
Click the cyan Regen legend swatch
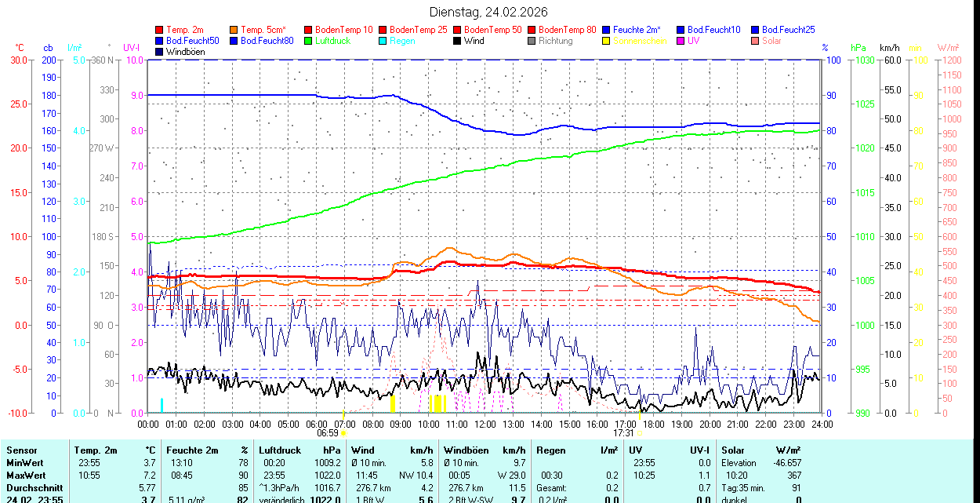click(383, 41)
